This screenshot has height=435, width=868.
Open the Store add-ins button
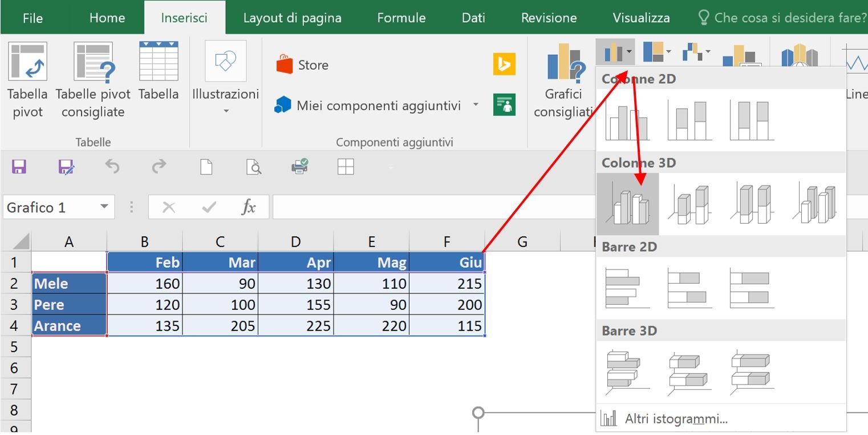pos(302,65)
